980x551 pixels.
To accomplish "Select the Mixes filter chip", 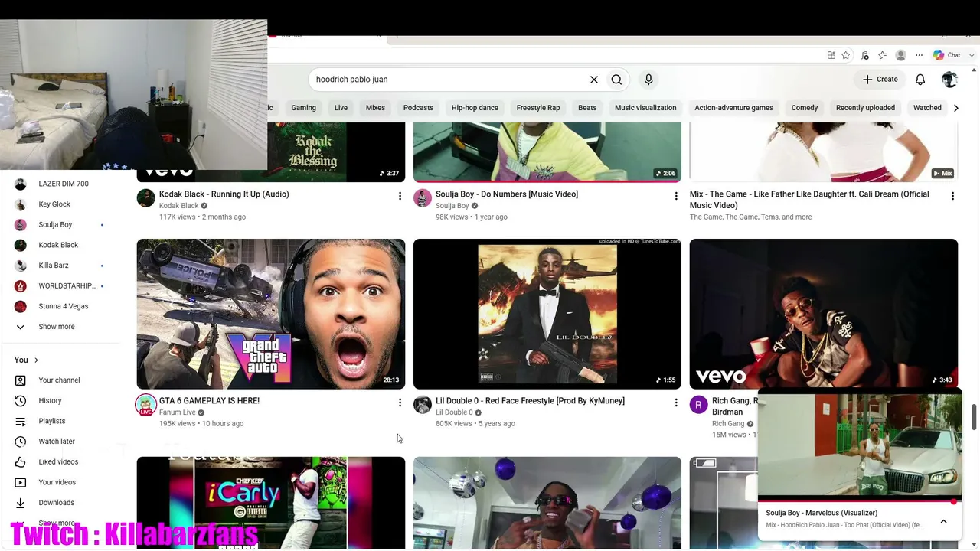I will pyautogui.click(x=375, y=108).
